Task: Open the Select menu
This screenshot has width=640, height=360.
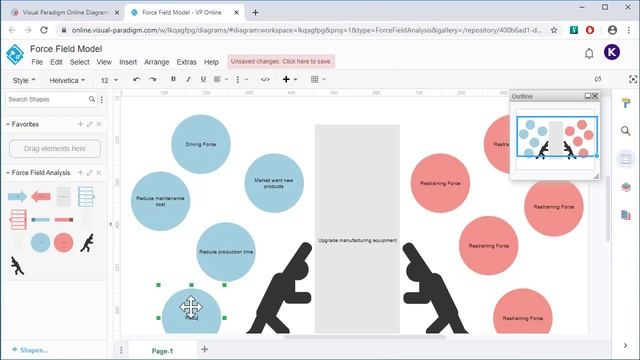Action: click(80, 62)
